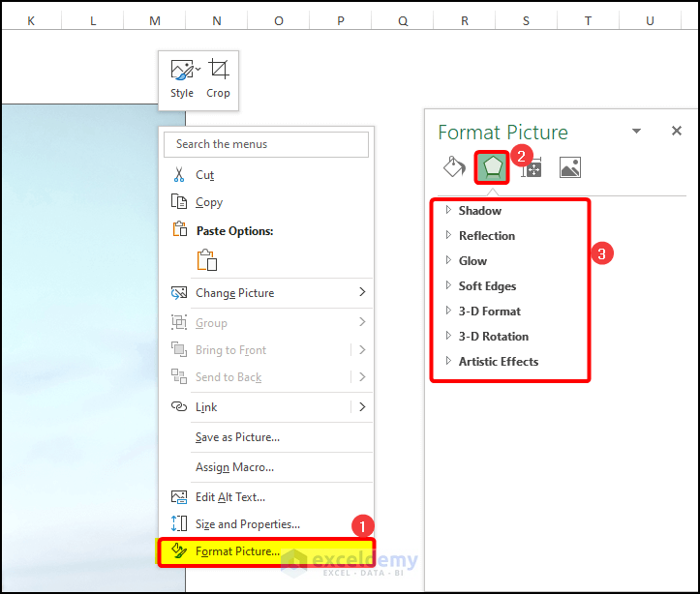Click the Style dropdown arrow

[x=198, y=69]
